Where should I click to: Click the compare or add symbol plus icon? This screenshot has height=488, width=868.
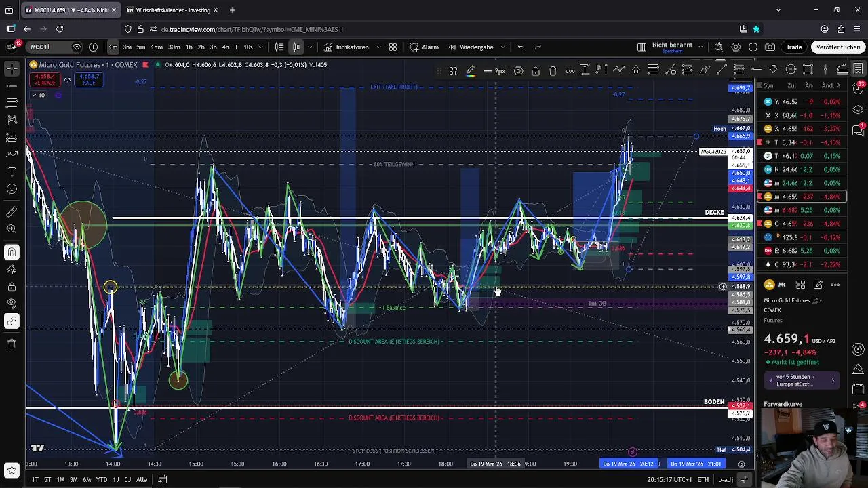tap(93, 47)
